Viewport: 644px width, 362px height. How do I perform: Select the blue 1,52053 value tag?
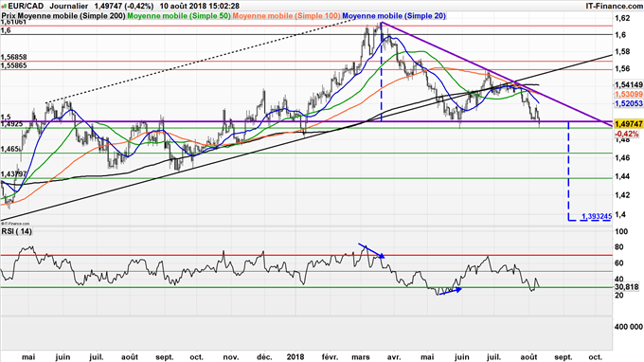point(629,104)
